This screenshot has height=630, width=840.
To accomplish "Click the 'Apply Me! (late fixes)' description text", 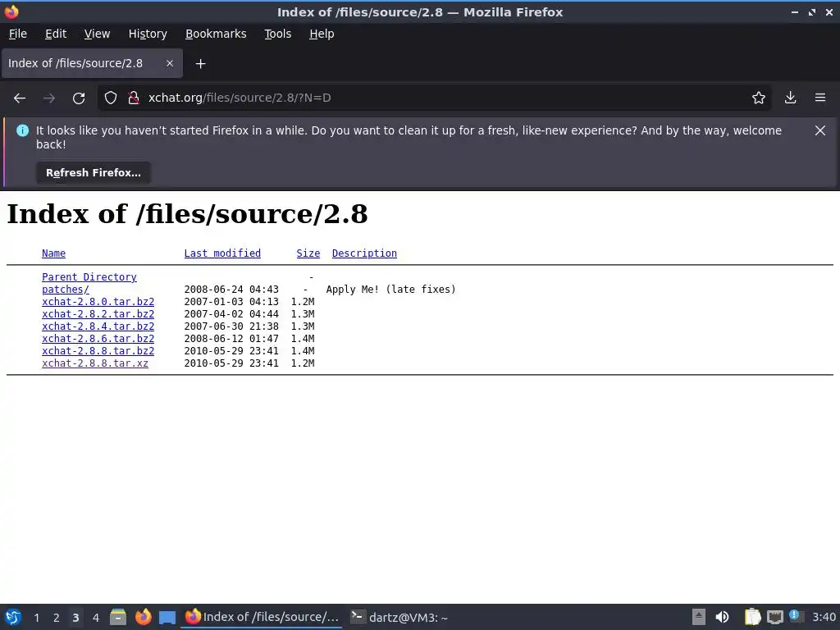I will (x=391, y=290).
